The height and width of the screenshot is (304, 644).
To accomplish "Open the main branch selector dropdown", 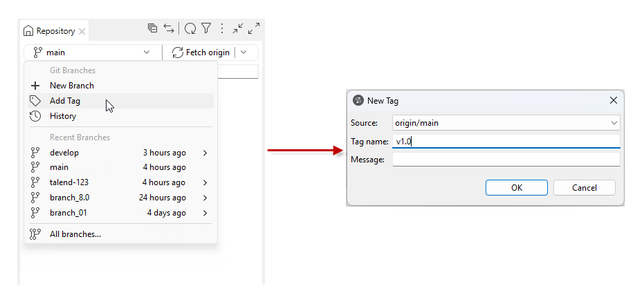I will [x=91, y=53].
